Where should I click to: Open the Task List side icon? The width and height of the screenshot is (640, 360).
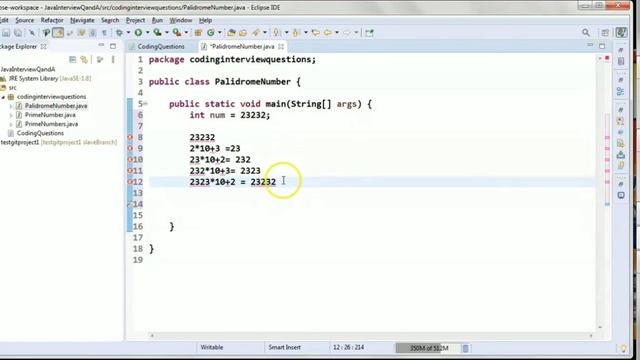pyautogui.click(x=621, y=62)
